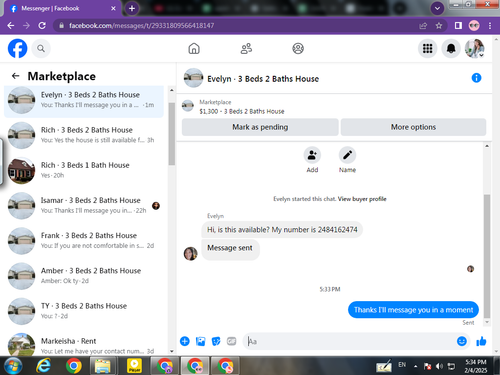Open the emoji picker icon
The image size is (500, 375).
coord(462,341)
